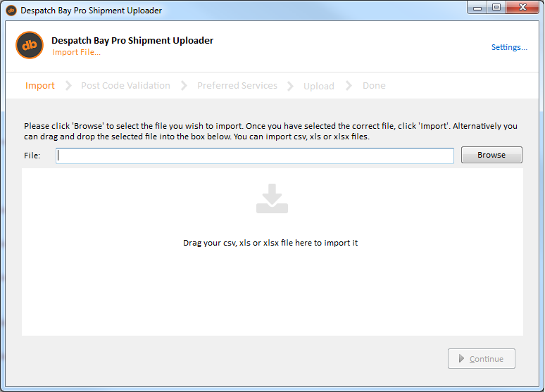Image resolution: width=545 pixels, height=392 pixels.
Task: Minimize the uploader window
Action: coord(477,8)
